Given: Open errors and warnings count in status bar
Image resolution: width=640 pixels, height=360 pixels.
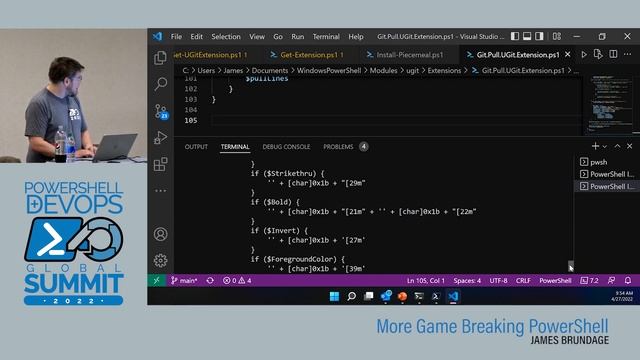Looking at the screenshot, I should (x=237, y=280).
